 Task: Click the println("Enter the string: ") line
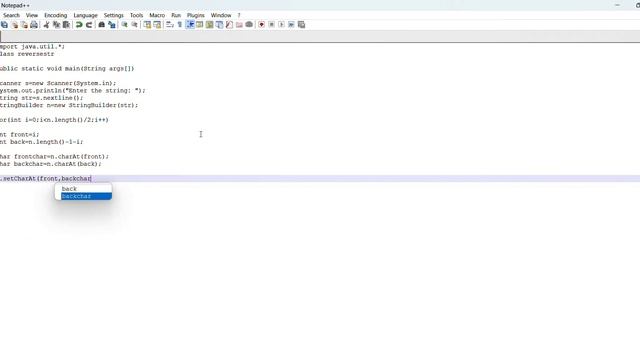[73, 91]
